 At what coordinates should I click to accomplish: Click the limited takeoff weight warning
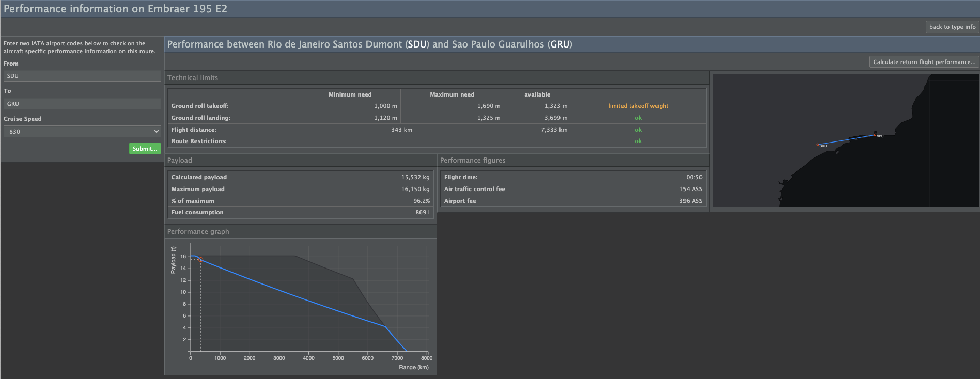638,106
